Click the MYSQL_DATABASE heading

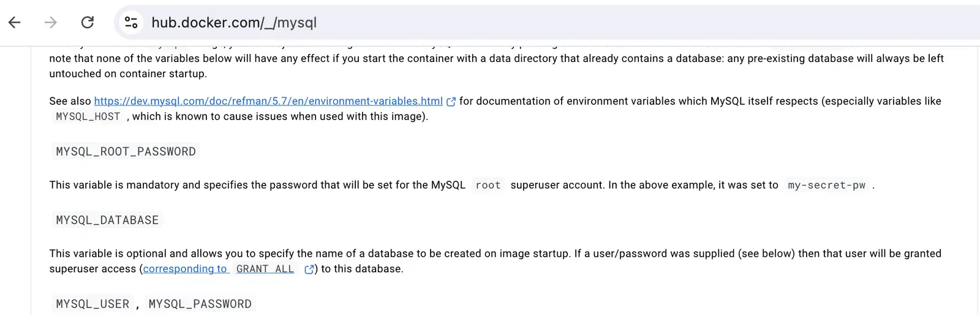pyautogui.click(x=107, y=220)
